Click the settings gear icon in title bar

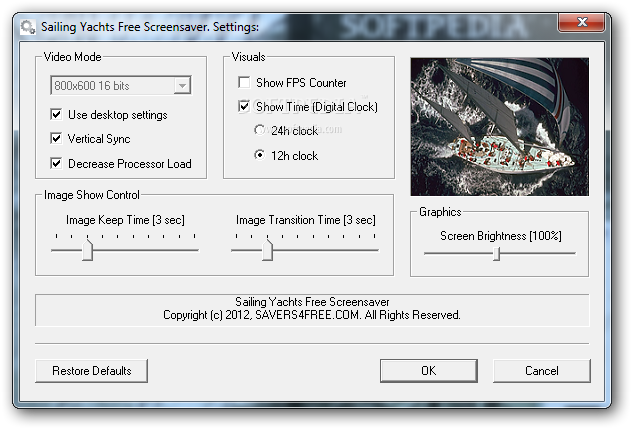point(28,27)
